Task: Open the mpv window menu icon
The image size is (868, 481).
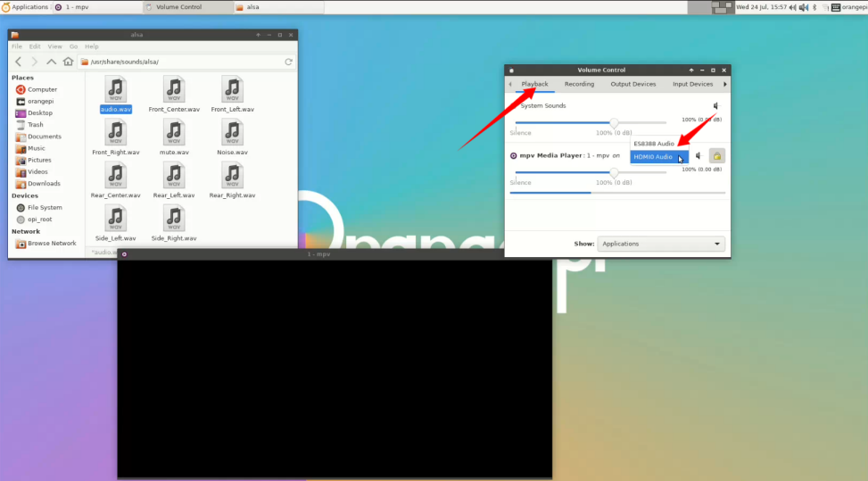Action: 125,254
